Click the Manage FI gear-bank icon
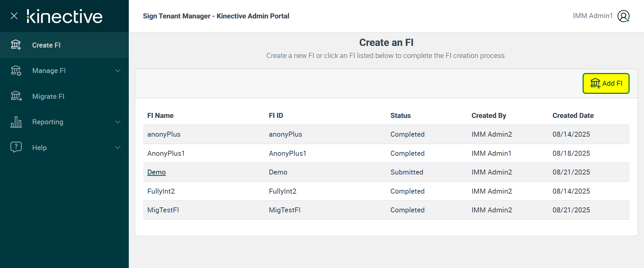Screen dimensions: 644x268 pyautogui.click(x=16, y=71)
